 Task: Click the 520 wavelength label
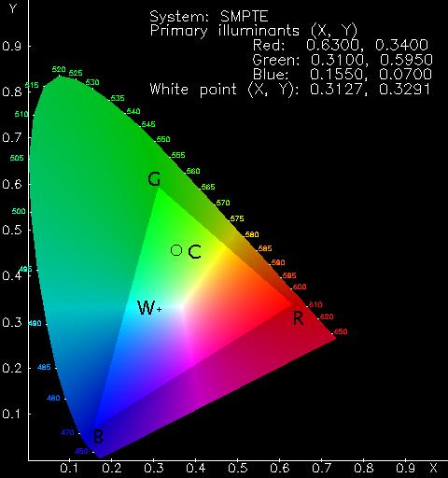pos(59,69)
